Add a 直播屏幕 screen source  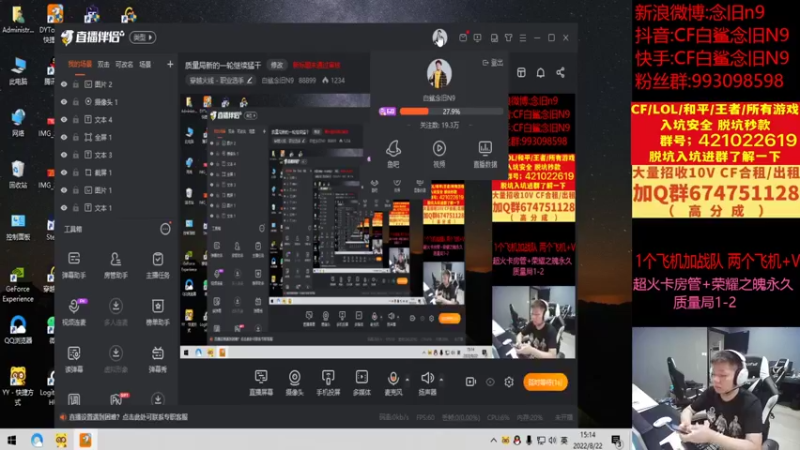click(261, 382)
